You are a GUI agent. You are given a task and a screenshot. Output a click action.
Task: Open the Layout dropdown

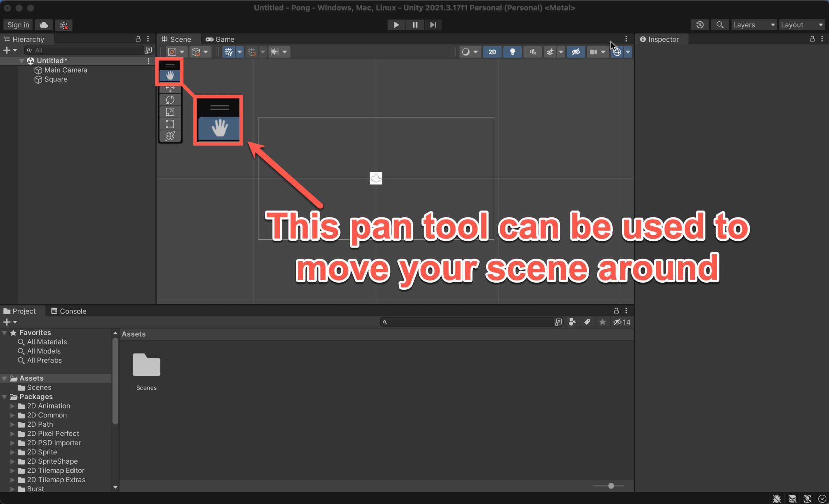click(x=801, y=25)
